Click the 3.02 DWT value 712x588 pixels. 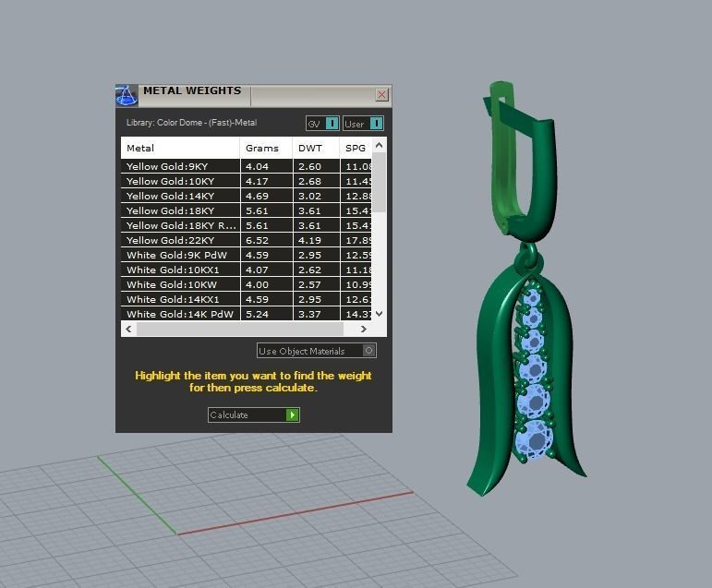pyautogui.click(x=309, y=196)
